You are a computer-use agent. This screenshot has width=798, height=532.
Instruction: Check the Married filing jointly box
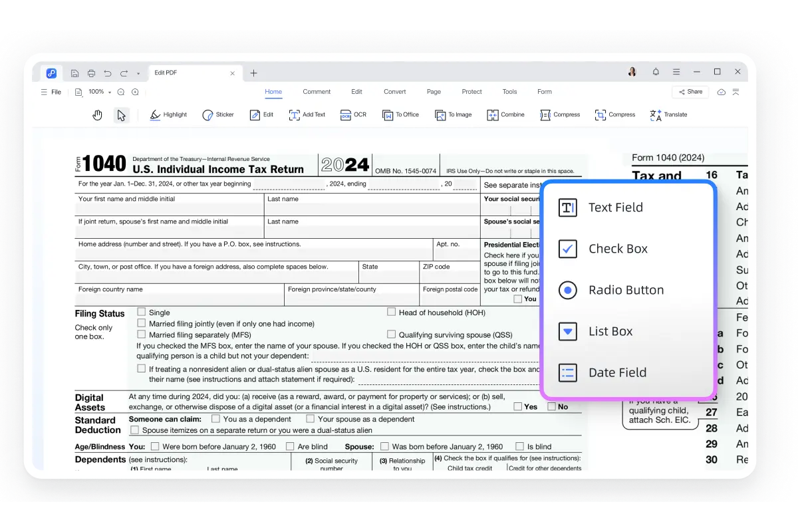click(x=141, y=323)
